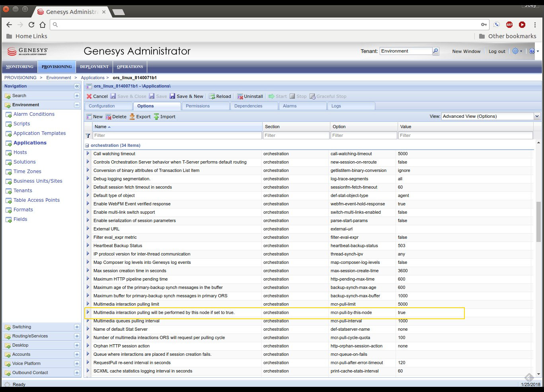The height and width of the screenshot is (392, 544).
Task: Collapse the Navigation panel
Action: tap(77, 86)
